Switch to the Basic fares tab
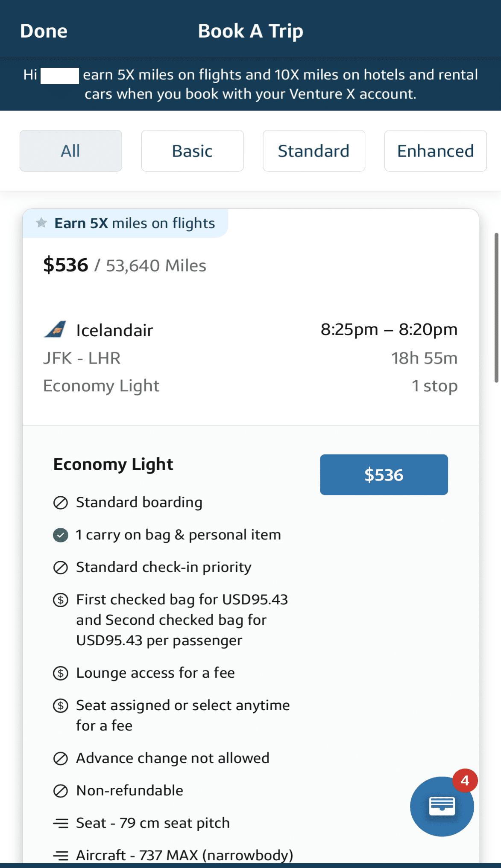This screenshot has width=501, height=868. (192, 151)
